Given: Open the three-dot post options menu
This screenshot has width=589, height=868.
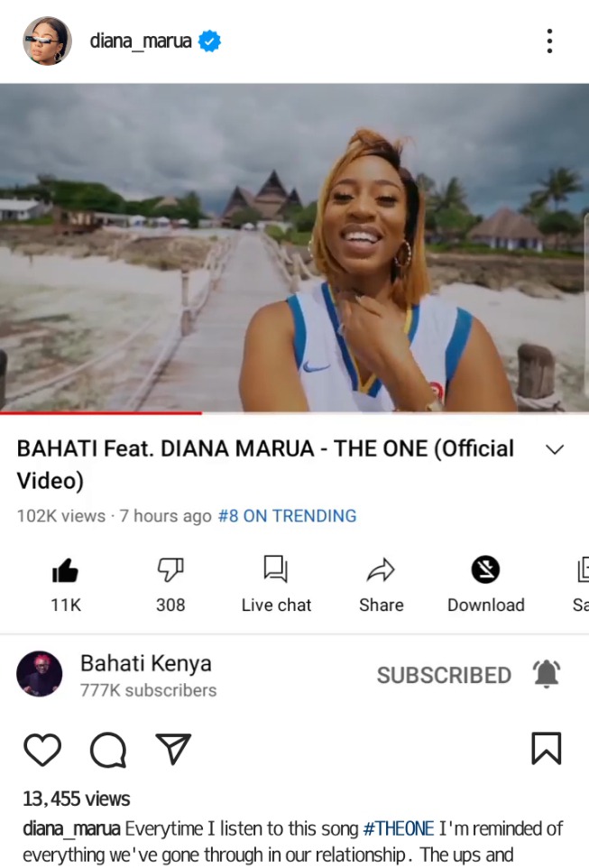Looking at the screenshot, I should [x=549, y=41].
